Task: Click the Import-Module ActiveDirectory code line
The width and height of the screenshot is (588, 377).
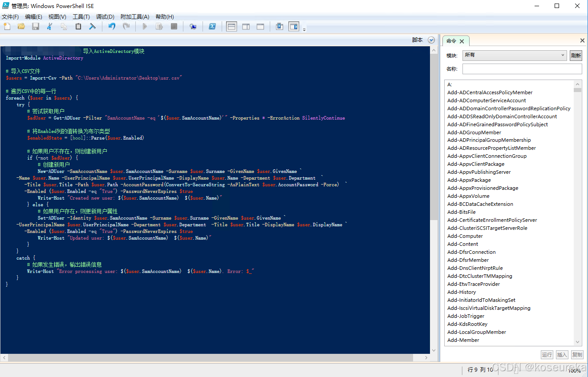Action: pyautogui.click(x=45, y=58)
